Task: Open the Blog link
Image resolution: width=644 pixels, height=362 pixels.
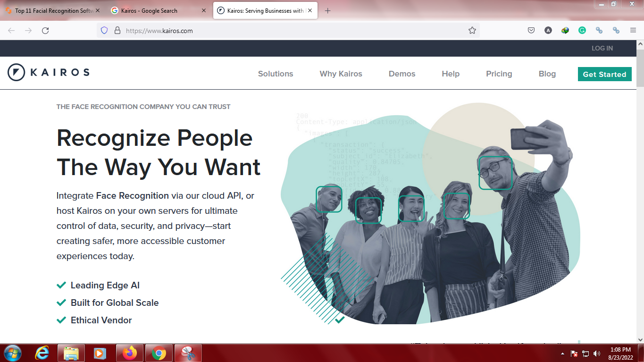Action: pos(547,74)
